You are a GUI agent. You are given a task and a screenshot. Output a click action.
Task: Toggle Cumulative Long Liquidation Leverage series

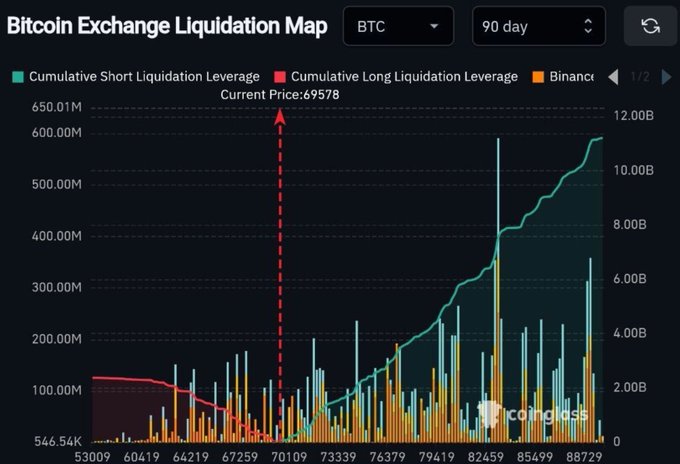(x=404, y=77)
